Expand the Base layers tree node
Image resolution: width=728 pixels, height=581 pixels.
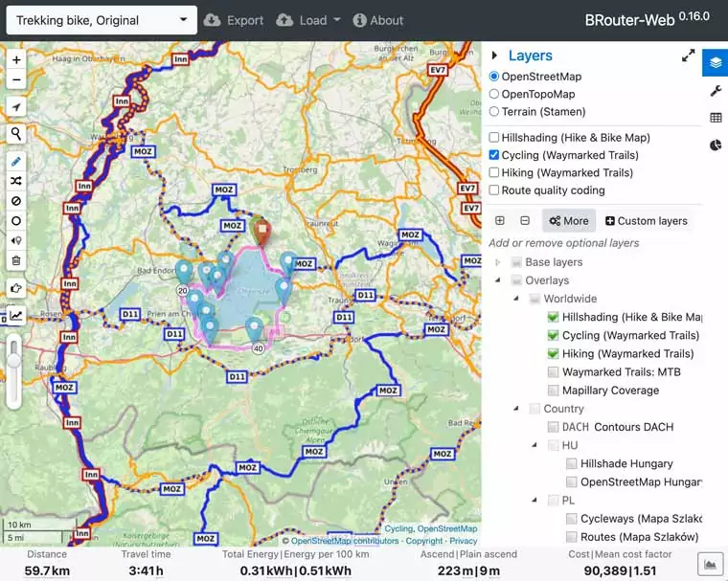(x=498, y=262)
